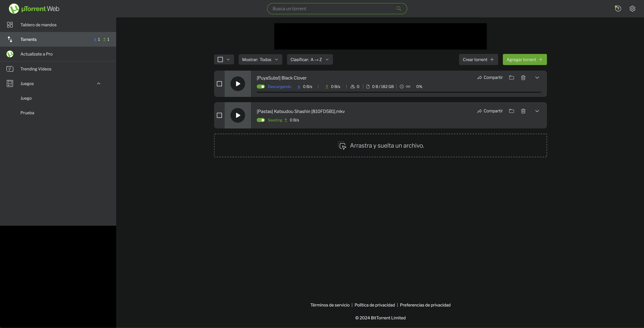644x328 pixels.
Task: Delete the Katsudou Shashin torrent
Action: tap(523, 111)
